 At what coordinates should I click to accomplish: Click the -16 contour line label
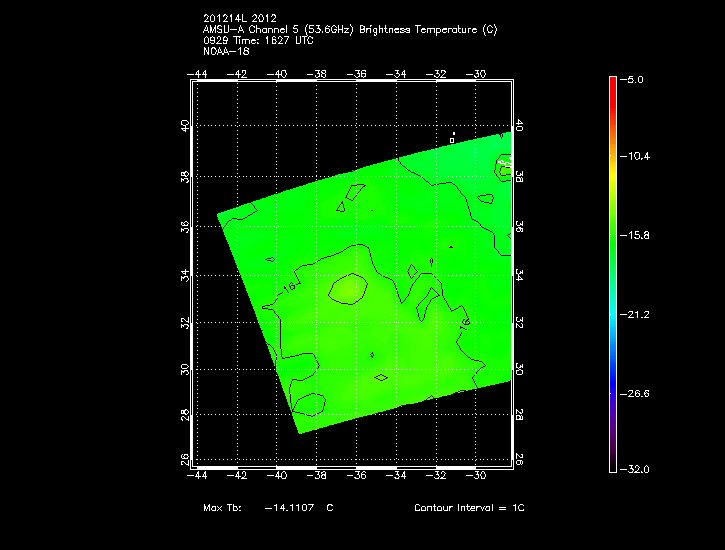click(x=290, y=287)
